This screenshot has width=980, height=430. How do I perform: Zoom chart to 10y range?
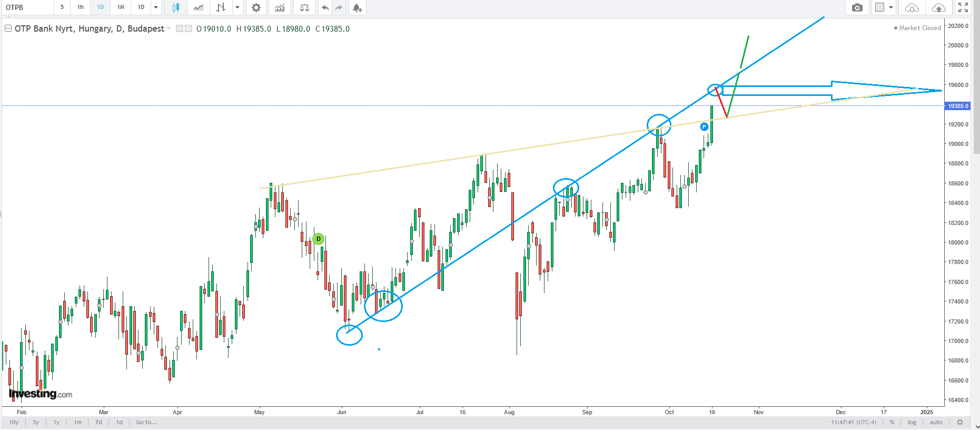pos(14,422)
